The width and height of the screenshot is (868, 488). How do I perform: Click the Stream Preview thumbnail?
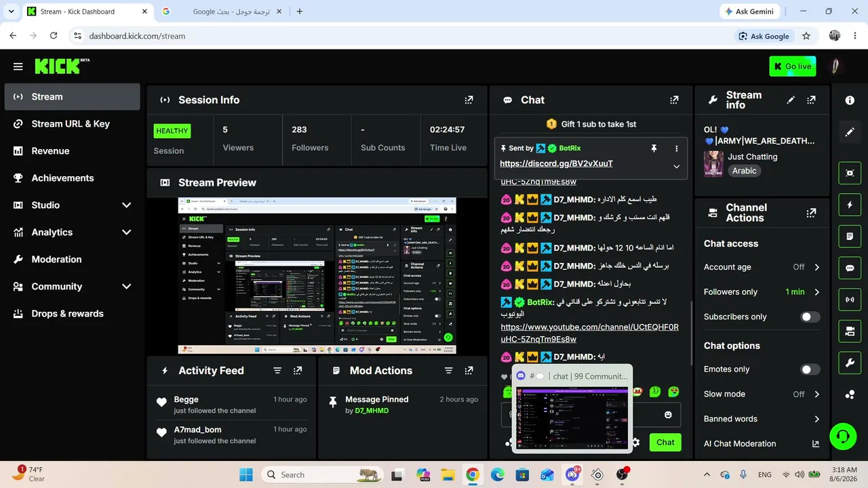(317, 276)
